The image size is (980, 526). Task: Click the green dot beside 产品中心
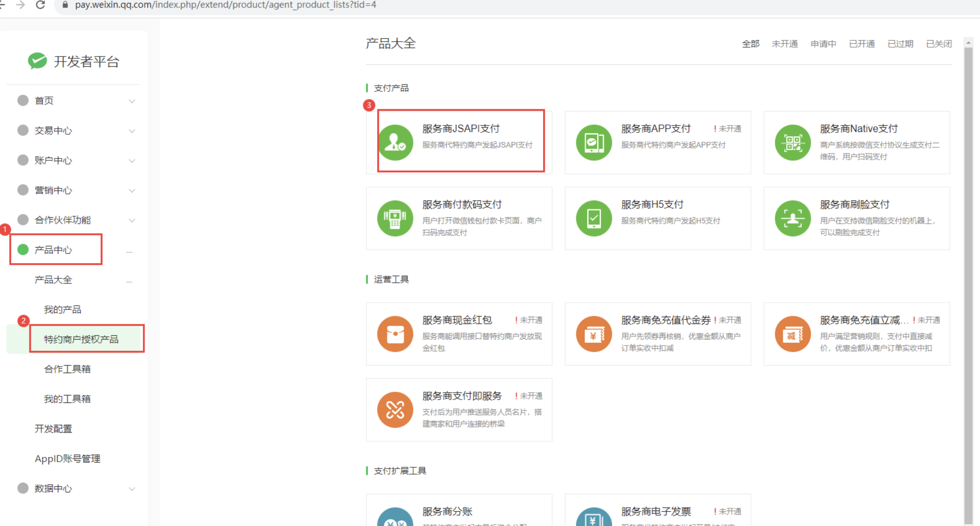click(x=23, y=249)
